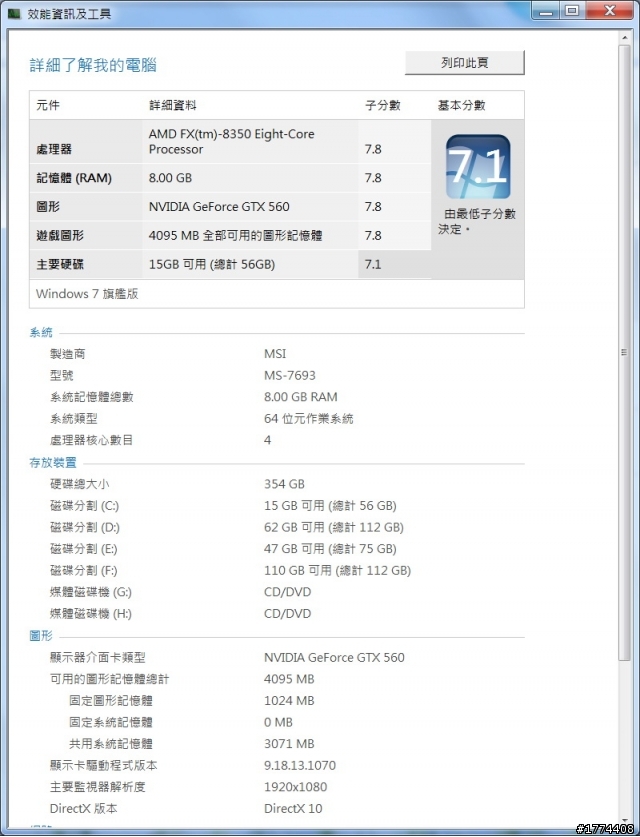Select the 圖形 row in score table
Screen dimensions: 640x837
click(x=48, y=207)
